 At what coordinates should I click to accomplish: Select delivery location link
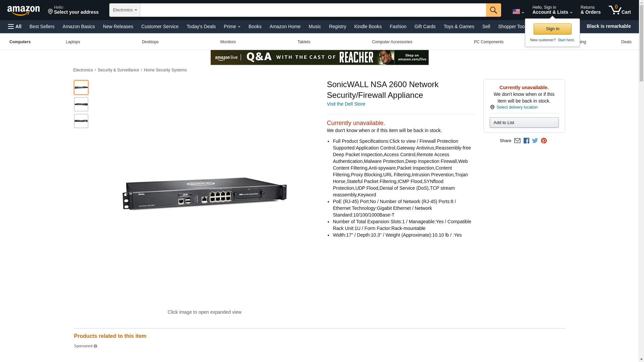click(517, 107)
